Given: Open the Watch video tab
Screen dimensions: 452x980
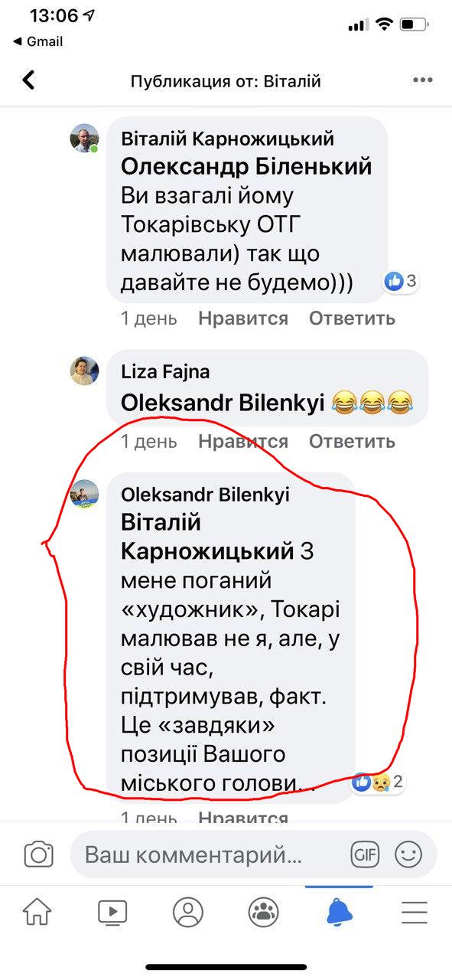Looking at the screenshot, I should [x=112, y=912].
